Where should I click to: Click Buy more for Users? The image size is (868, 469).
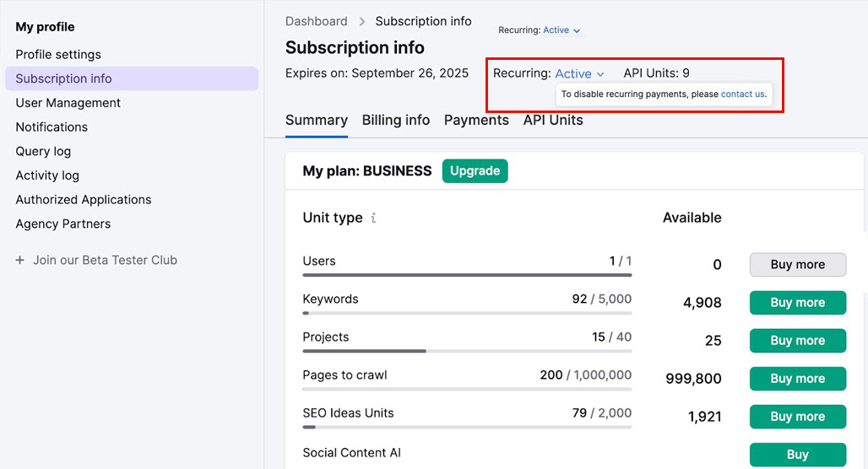(x=798, y=264)
